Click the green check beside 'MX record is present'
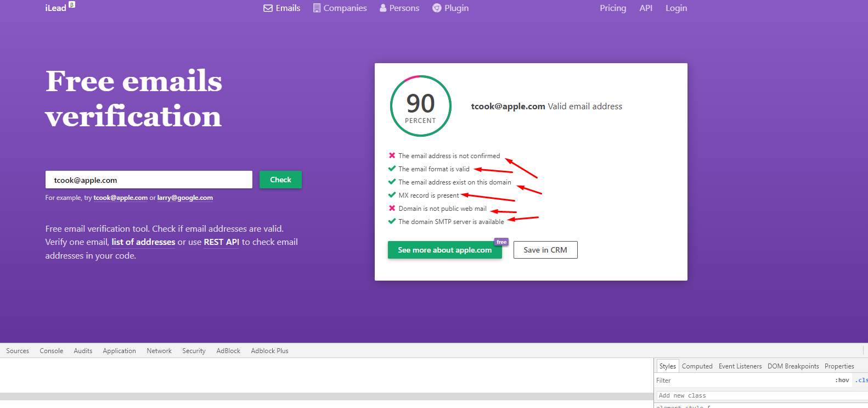Screen dimensions: 868x408 [392, 195]
